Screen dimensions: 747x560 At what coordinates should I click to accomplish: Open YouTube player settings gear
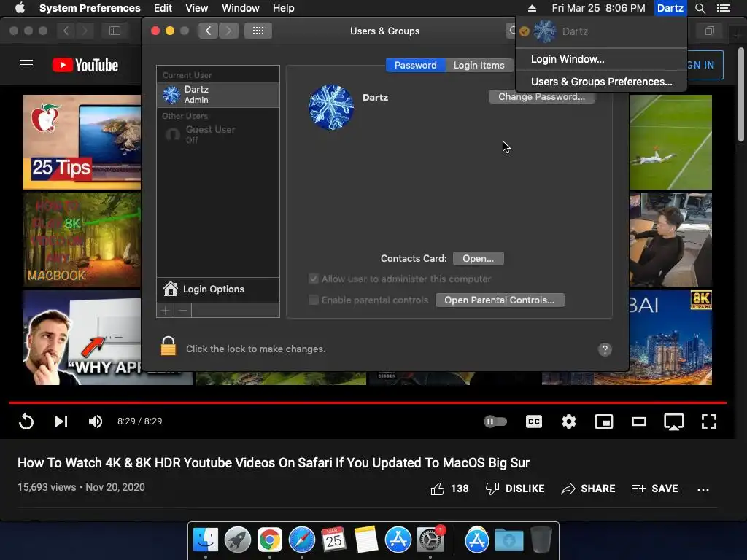(569, 421)
